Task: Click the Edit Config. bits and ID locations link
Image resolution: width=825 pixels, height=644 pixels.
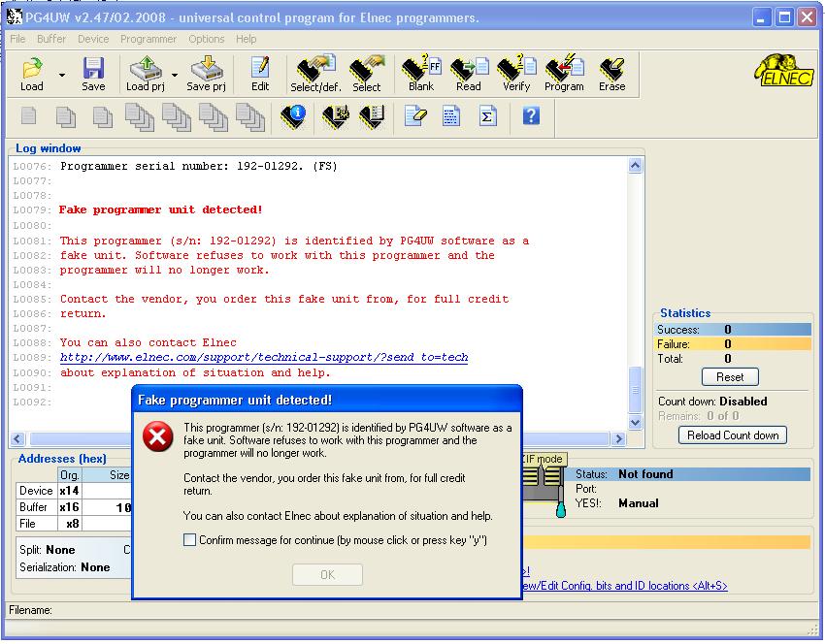Action: point(624,586)
